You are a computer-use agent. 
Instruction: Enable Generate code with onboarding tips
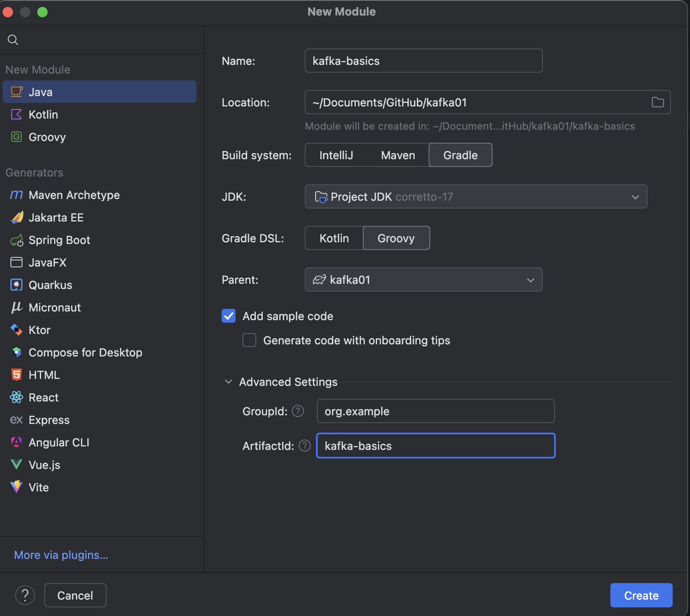coord(249,340)
